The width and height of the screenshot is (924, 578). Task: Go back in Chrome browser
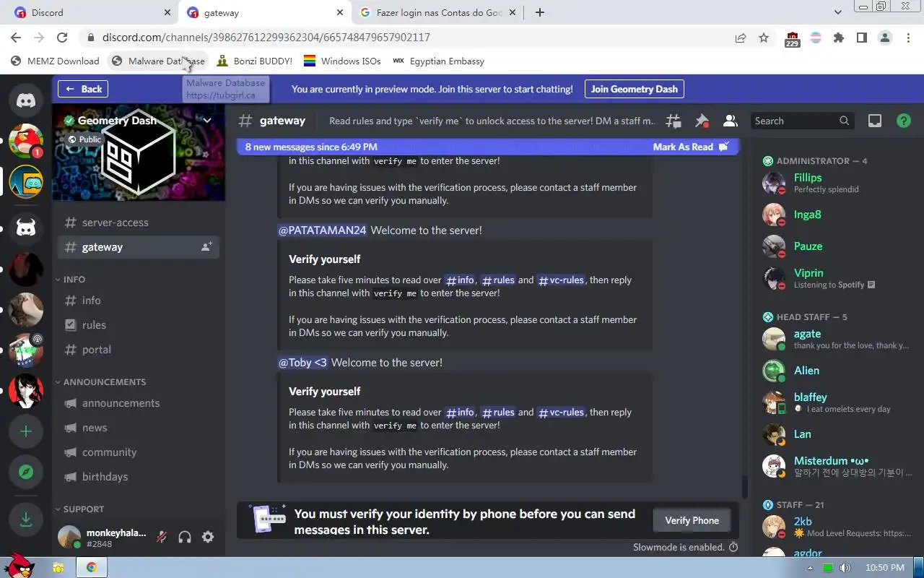point(16,38)
